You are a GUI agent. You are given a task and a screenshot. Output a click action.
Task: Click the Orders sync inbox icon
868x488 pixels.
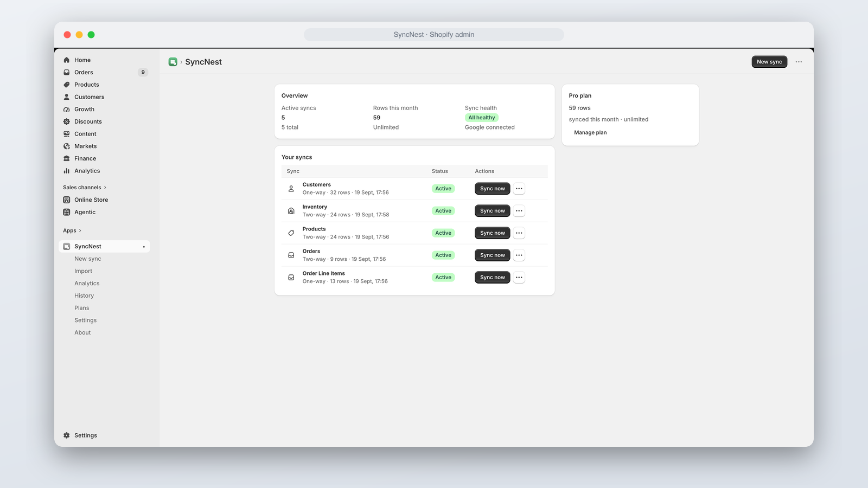(291, 255)
